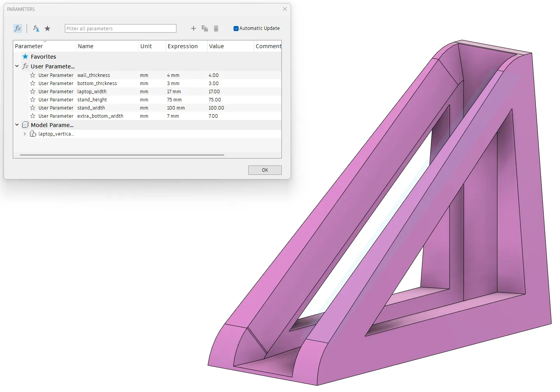Delete parameter using the trash icon
Image resolution: width=560 pixels, height=392 pixels.
click(216, 28)
